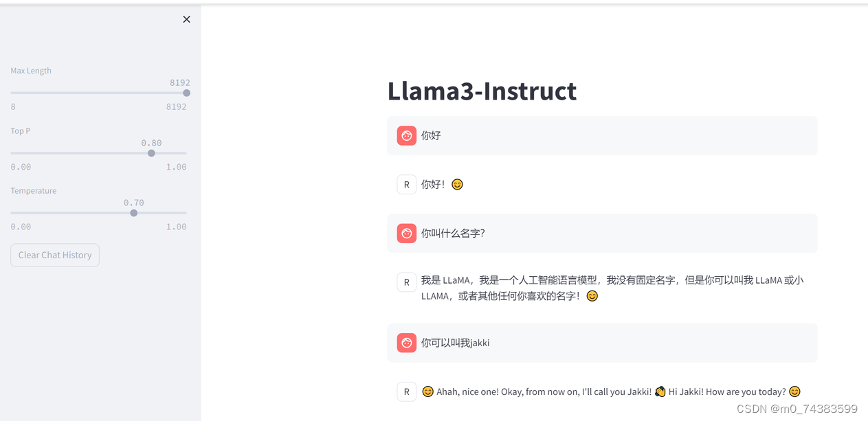Click the red user avatar beside "你好"
Image resolution: width=868 pixels, height=421 pixels.
(x=406, y=135)
